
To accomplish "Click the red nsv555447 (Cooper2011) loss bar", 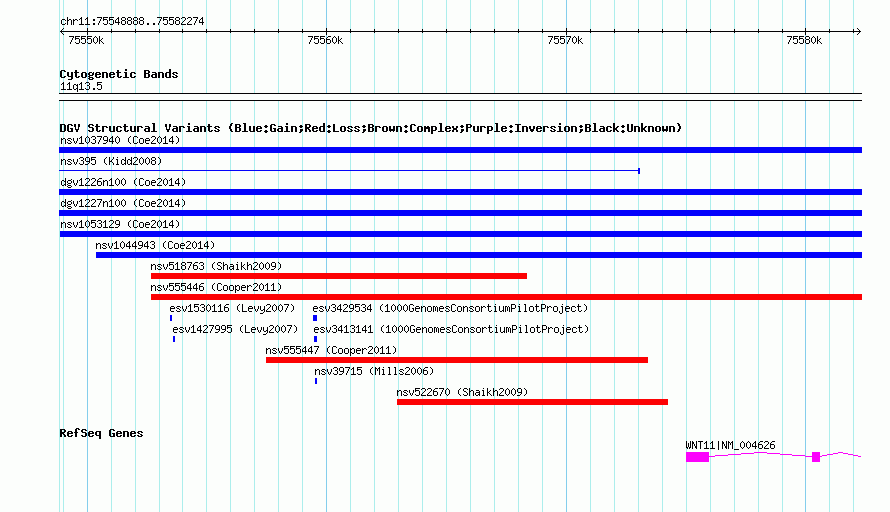I will tap(457, 360).
